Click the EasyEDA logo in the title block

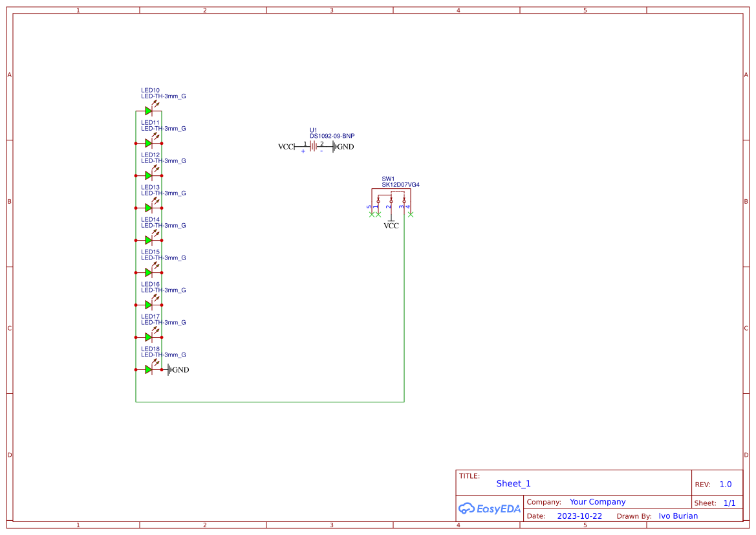pos(490,508)
